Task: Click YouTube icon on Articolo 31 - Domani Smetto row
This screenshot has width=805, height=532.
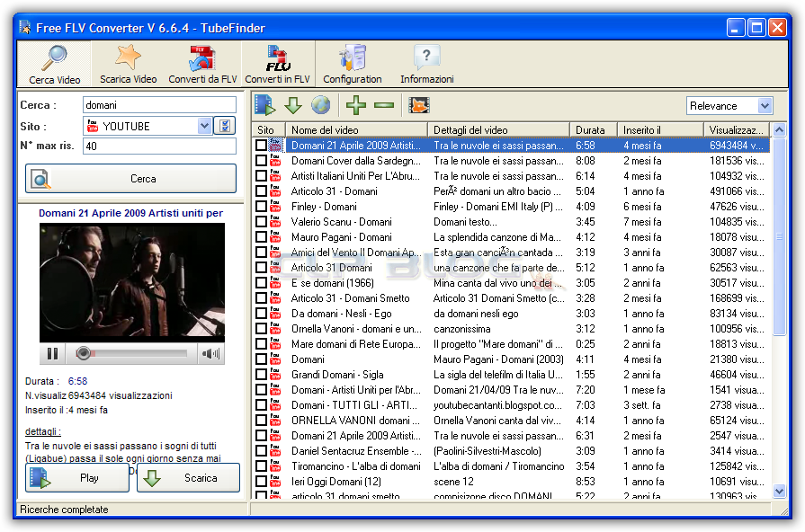Action: click(275, 298)
